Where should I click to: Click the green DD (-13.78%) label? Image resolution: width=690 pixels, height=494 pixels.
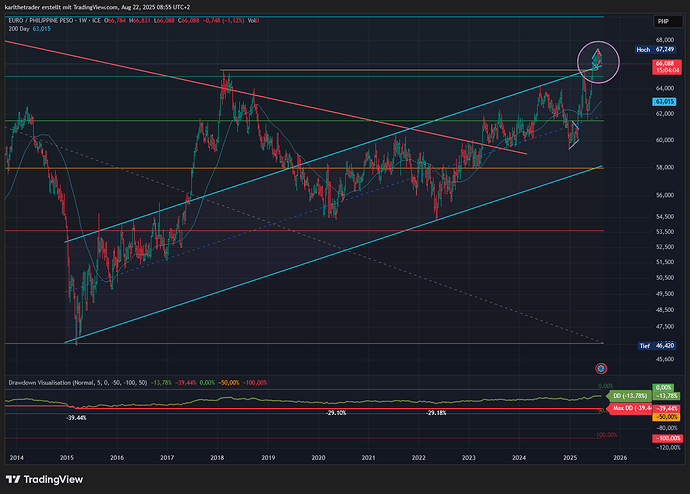click(x=630, y=397)
